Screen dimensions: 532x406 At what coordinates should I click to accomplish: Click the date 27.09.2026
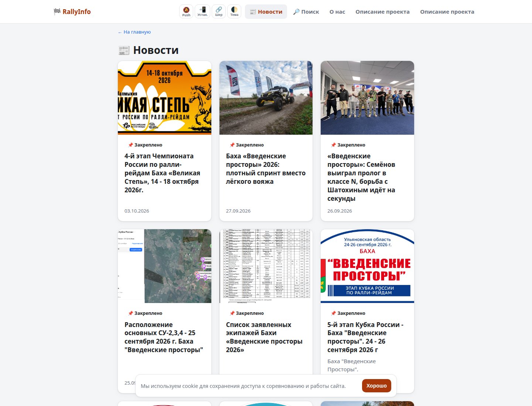point(238,211)
